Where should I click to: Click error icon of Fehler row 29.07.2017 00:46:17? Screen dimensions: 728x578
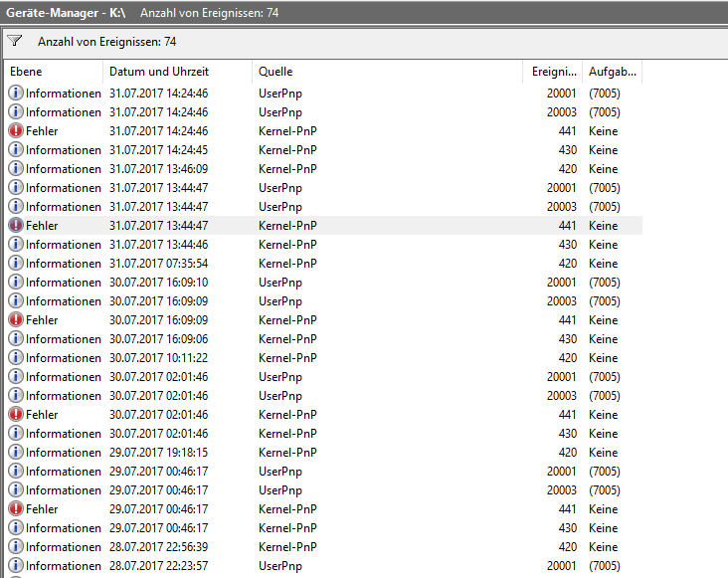click(x=16, y=508)
